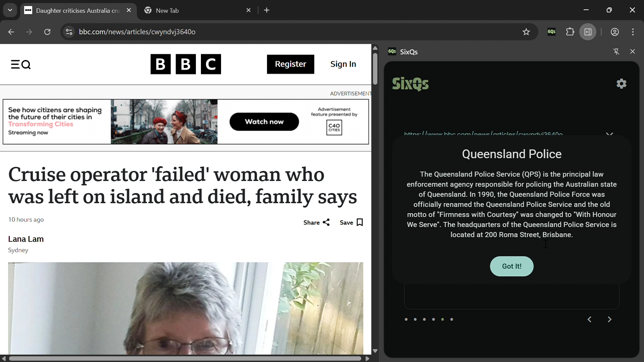This screenshot has width=644, height=362.
Task: Click the Register button on BBC
Action: coord(290,64)
